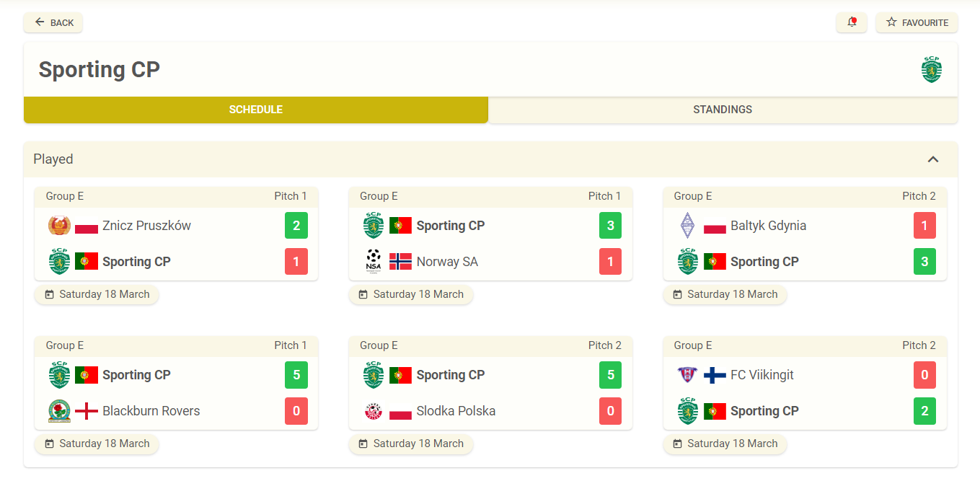Click the date chip under the Baltyk Gdynia match
980x481 pixels.
725,294
